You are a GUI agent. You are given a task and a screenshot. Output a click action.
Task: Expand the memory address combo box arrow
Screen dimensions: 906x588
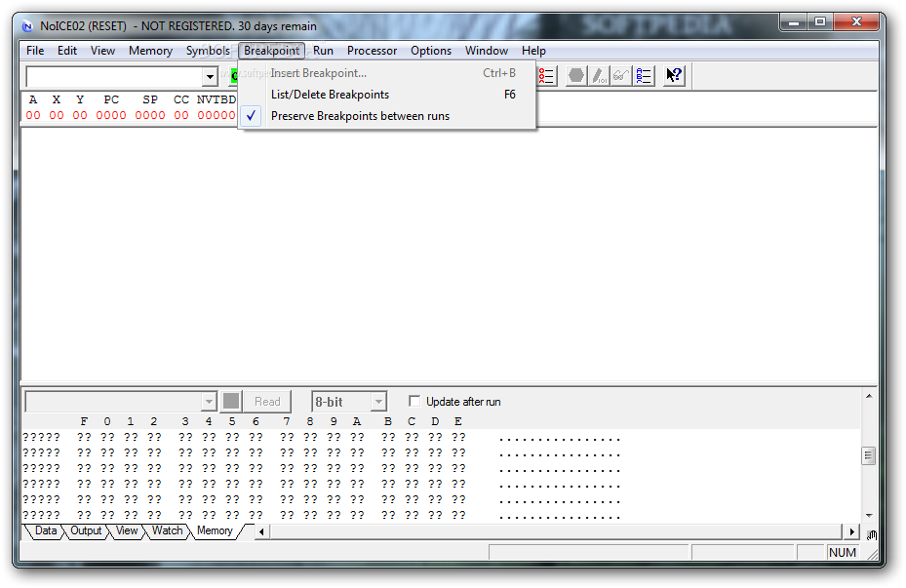click(209, 402)
